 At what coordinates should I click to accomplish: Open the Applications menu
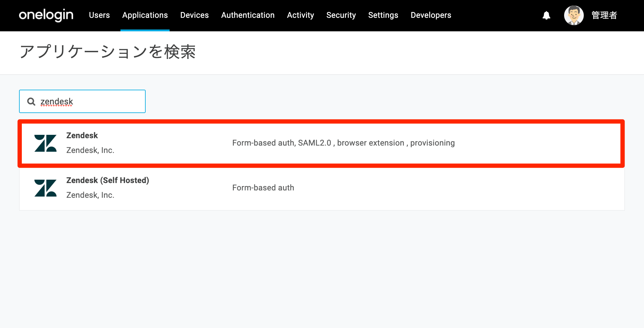coord(145,15)
